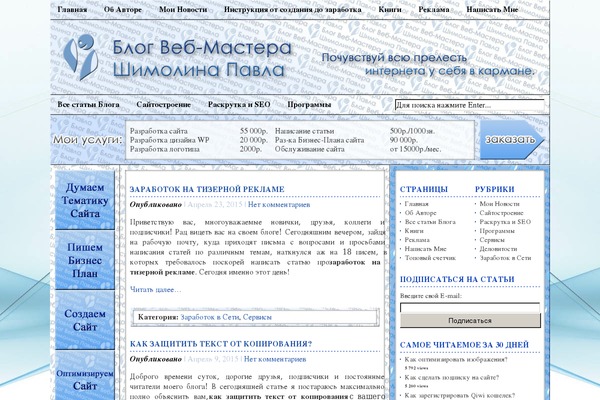
Task: Open category link 'Сервисы' under first post
Action: point(257,317)
